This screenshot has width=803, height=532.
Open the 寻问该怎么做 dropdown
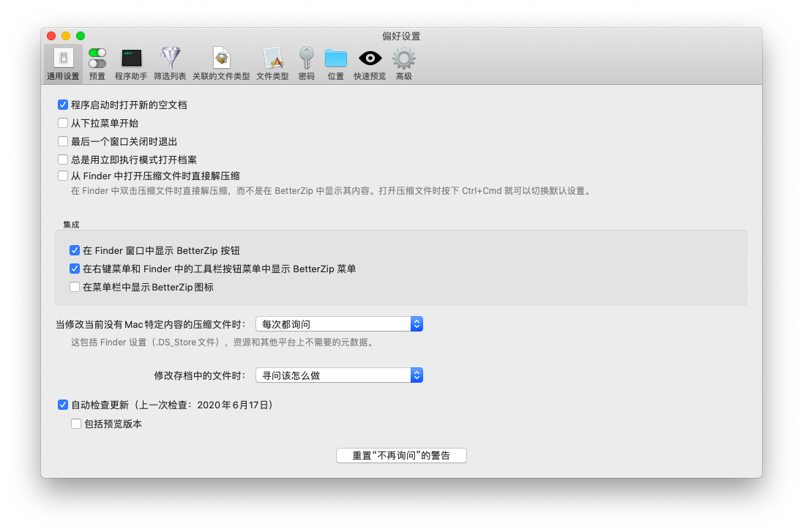(x=339, y=375)
